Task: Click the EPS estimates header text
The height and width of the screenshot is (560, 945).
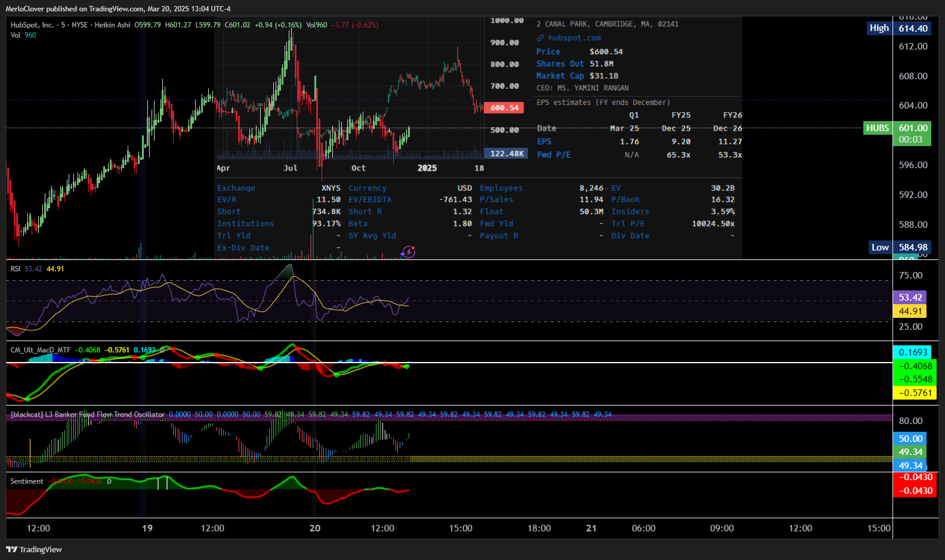Action: [603, 103]
